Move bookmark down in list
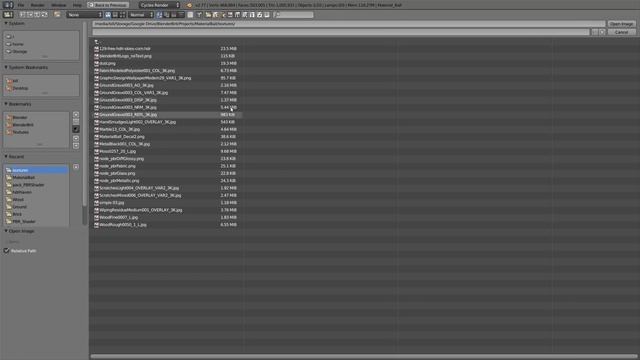640x360 pixels. 76,146
